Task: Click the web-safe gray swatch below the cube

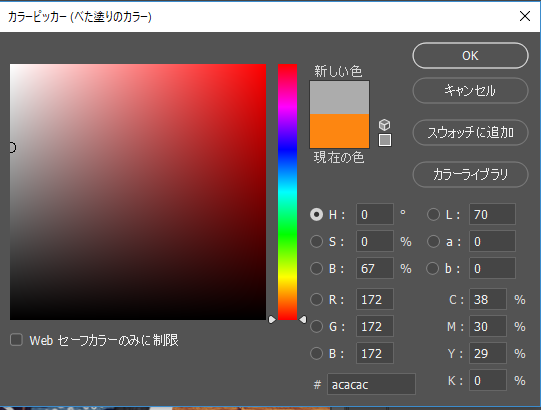Action: (x=385, y=140)
